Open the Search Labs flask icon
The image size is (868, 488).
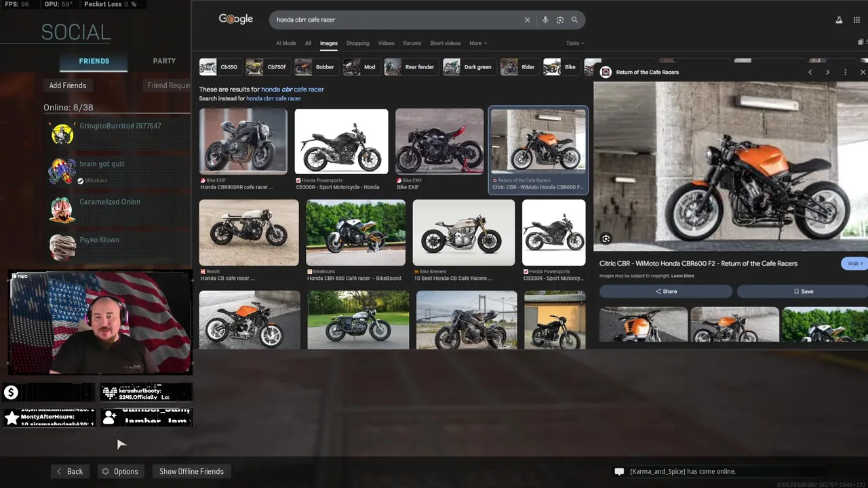pos(839,20)
